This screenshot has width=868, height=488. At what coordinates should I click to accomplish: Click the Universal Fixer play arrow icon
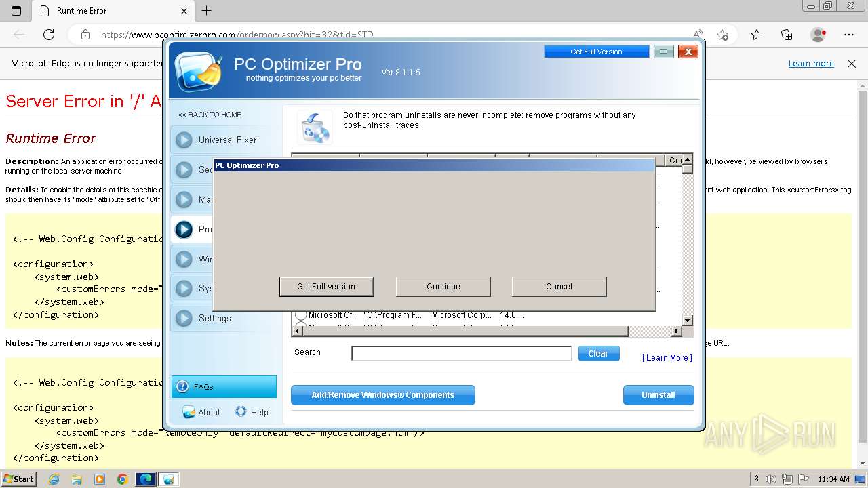pos(184,140)
